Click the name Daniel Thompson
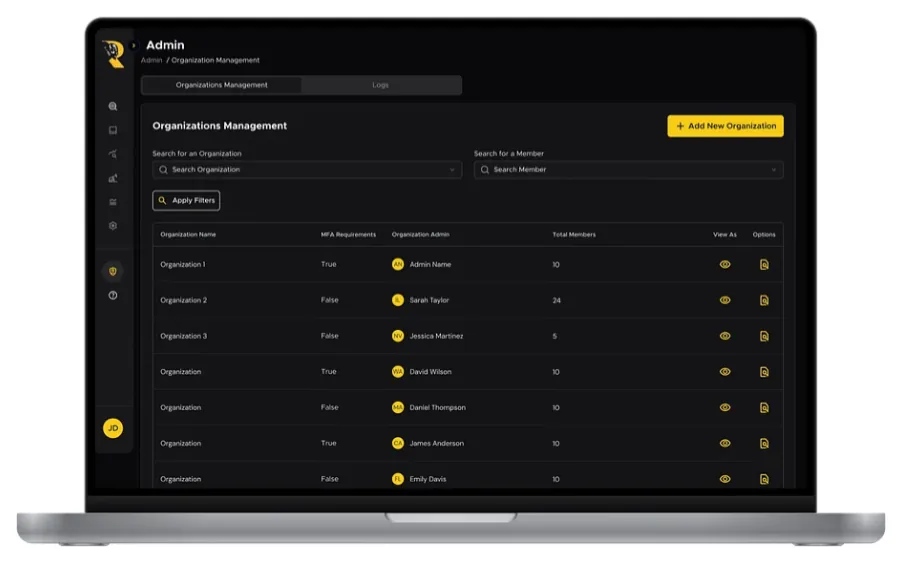This screenshot has height=563, width=902. pyautogui.click(x=438, y=408)
